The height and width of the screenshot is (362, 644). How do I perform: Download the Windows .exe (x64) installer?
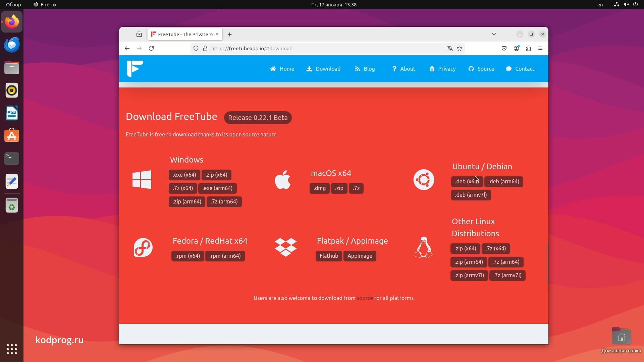coord(184,175)
